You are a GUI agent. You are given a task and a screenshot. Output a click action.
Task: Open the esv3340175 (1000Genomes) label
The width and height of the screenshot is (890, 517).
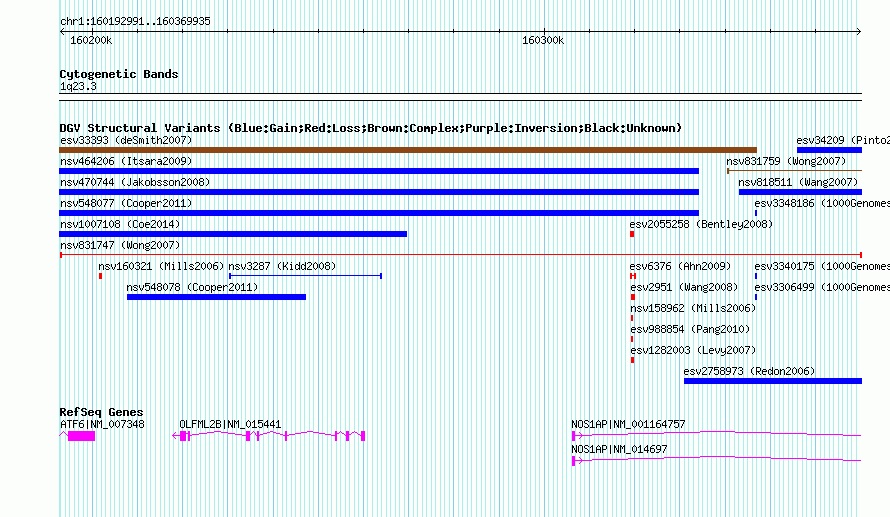click(822, 266)
